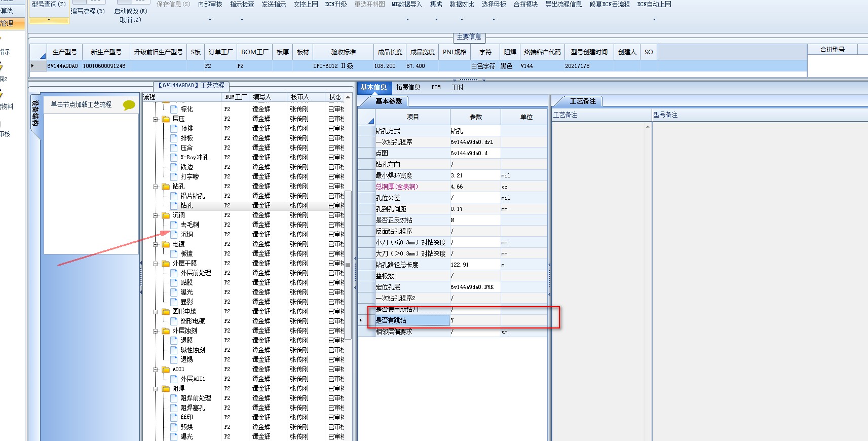Select the 6V144A9DA0 row in main info grid

click(x=418, y=66)
